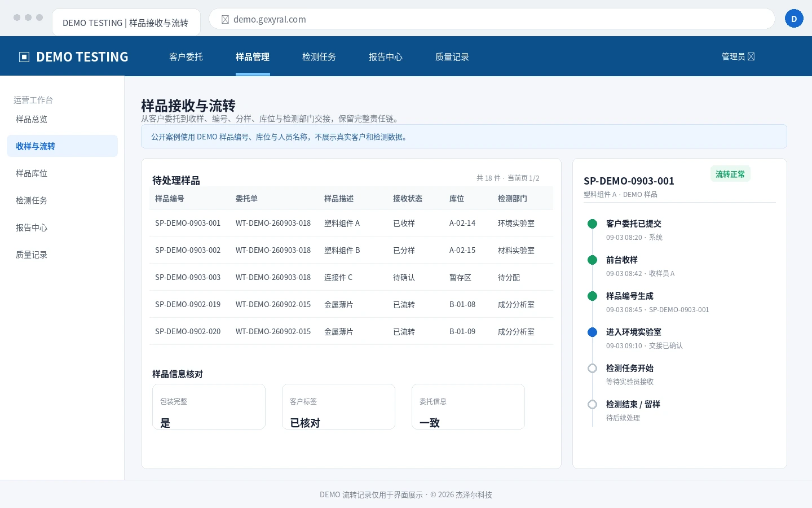
Task: Select 收样与流转 in the sidebar
Action: click(62, 146)
